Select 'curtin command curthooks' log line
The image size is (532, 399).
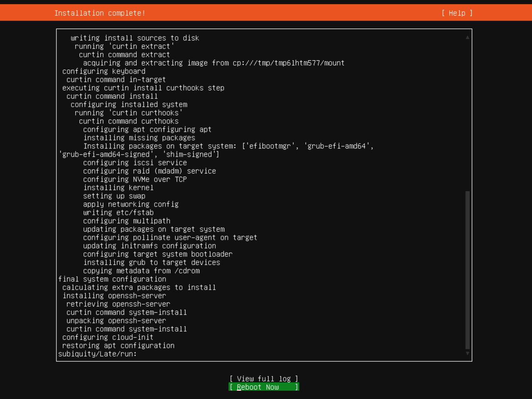tap(129, 121)
